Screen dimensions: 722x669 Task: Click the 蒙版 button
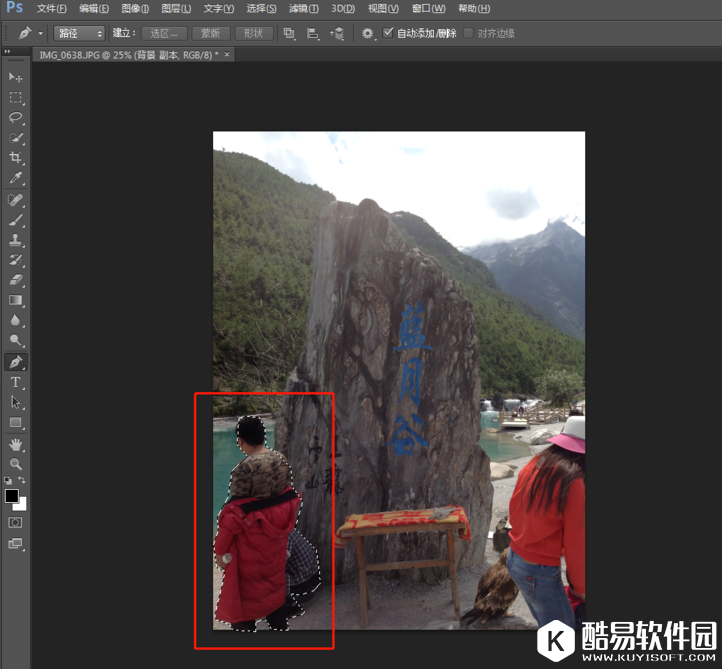pyautogui.click(x=210, y=33)
